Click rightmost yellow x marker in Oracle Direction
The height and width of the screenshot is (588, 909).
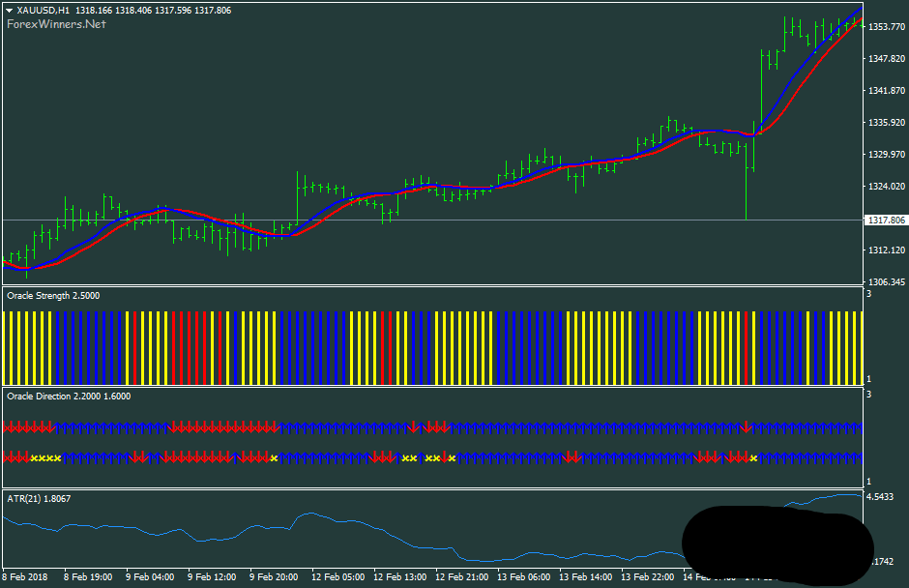[753, 458]
